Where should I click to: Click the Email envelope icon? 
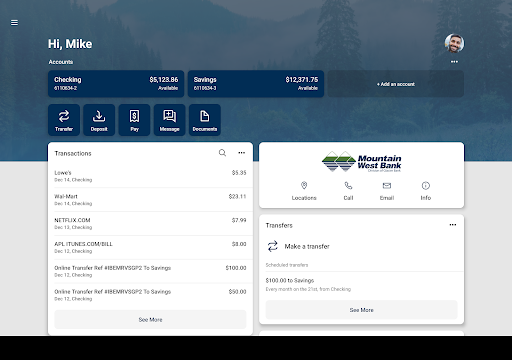click(x=387, y=185)
